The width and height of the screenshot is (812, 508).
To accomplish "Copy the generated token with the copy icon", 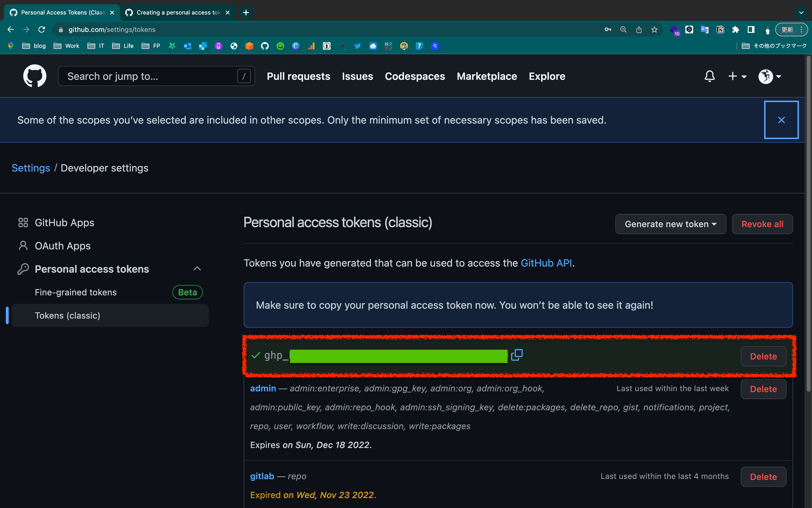I will 516,355.
